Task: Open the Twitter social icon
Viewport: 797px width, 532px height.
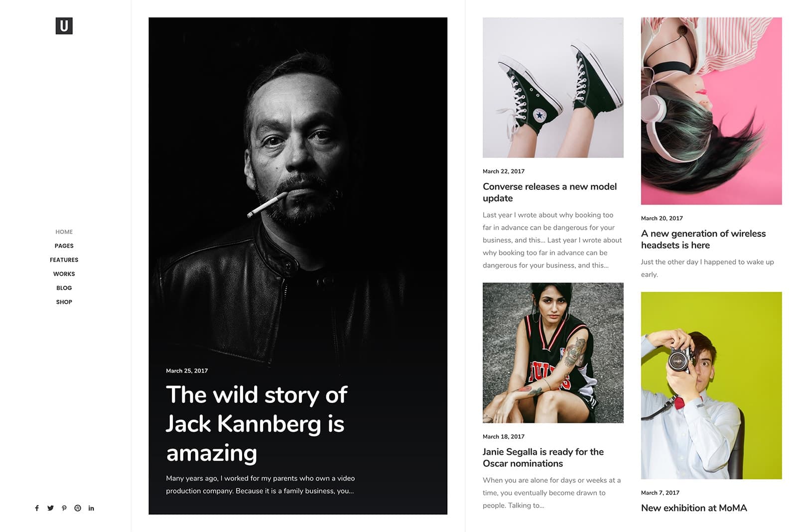Action: coord(50,508)
